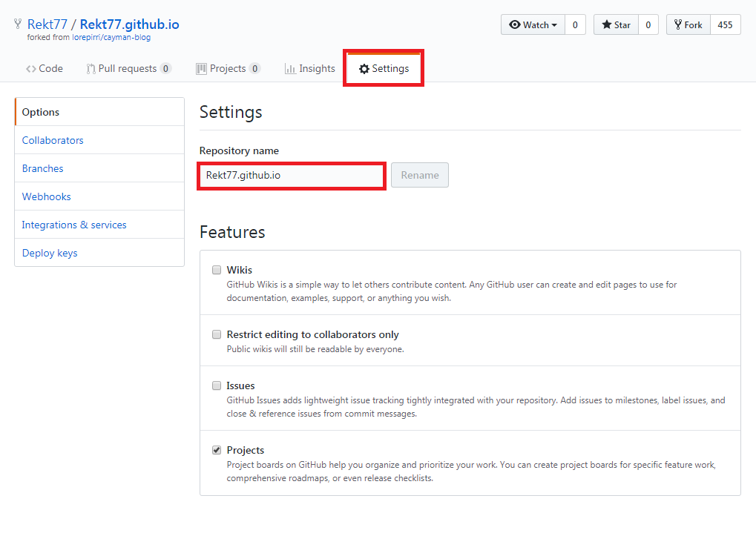Open Integrations & services in sidebar
Image resolution: width=756 pixels, height=533 pixels.
(100, 225)
